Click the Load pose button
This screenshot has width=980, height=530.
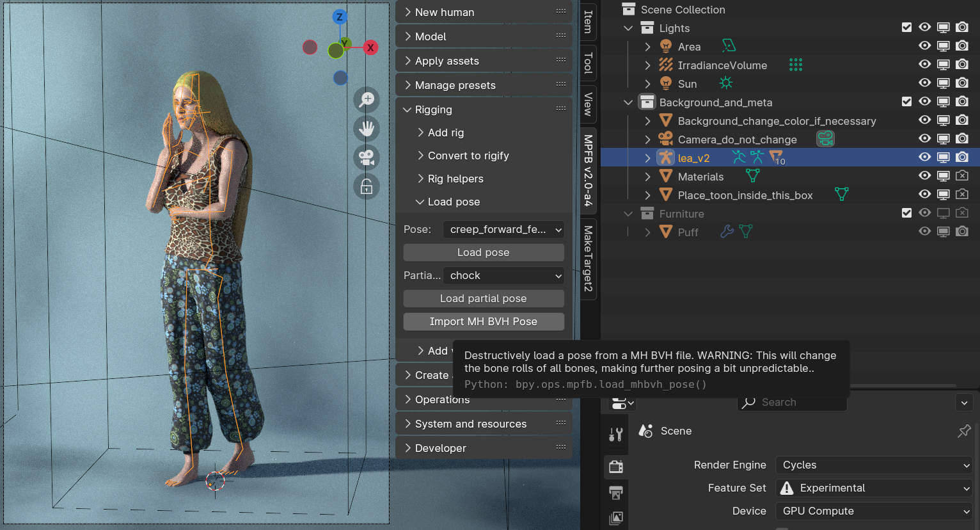(484, 252)
